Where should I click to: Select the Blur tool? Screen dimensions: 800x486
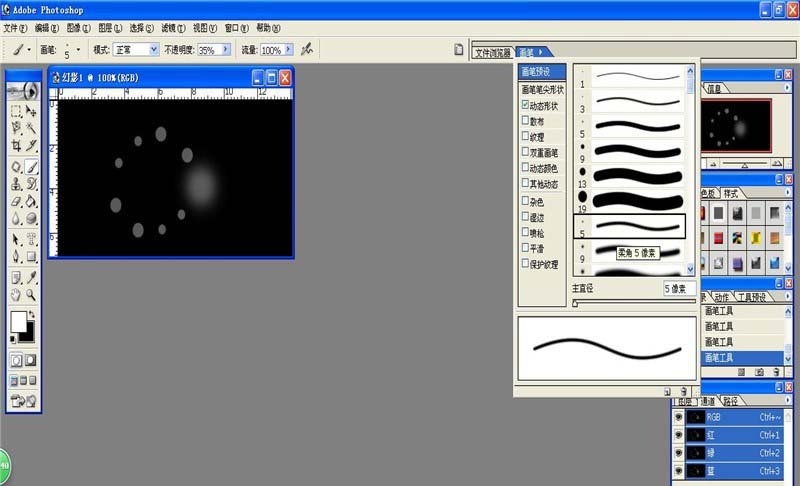click(x=16, y=218)
